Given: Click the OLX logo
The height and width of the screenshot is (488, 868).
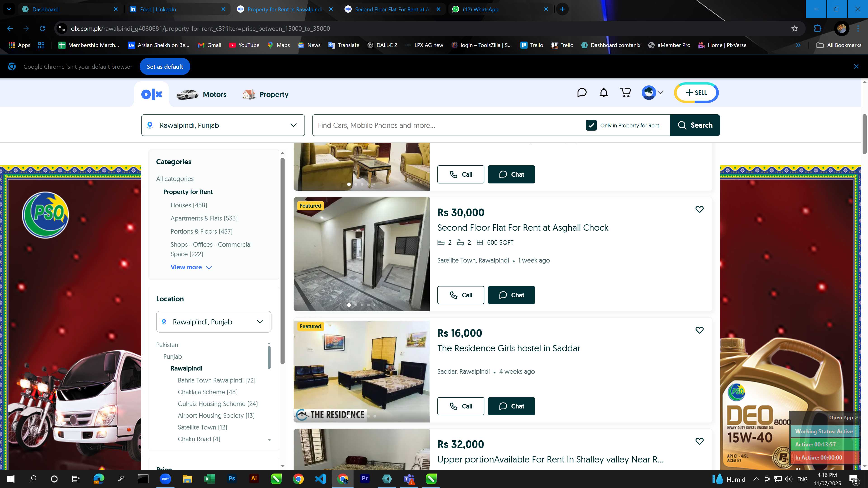Looking at the screenshot, I should click(x=152, y=94).
